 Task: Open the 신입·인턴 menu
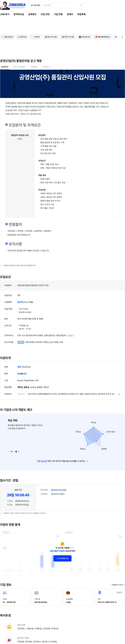[45, 14]
